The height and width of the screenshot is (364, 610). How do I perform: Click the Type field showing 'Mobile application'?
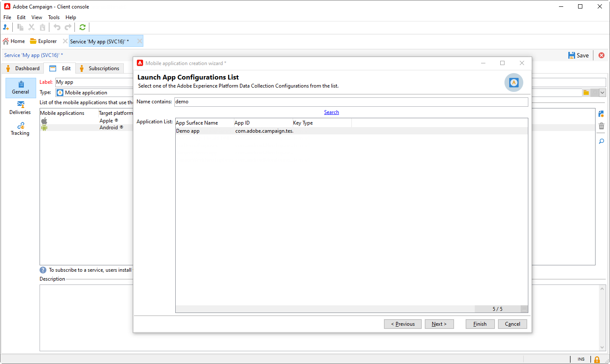click(x=94, y=93)
